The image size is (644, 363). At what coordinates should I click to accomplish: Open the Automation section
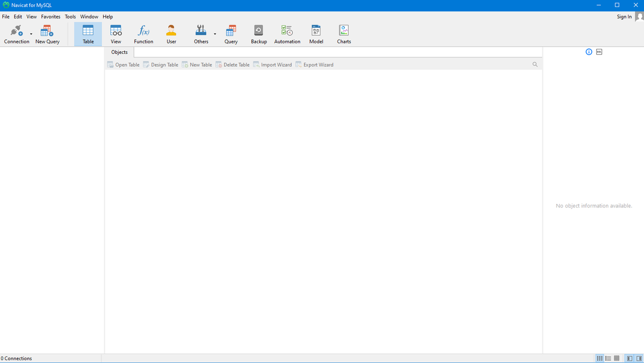coord(287,34)
